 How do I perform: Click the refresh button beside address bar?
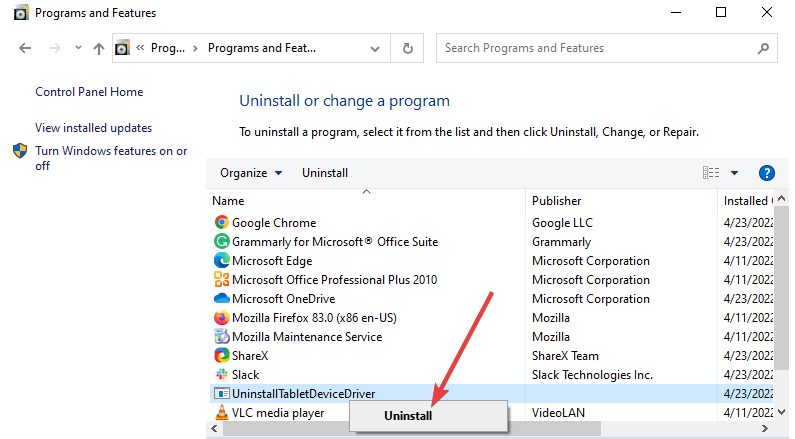tap(407, 48)
